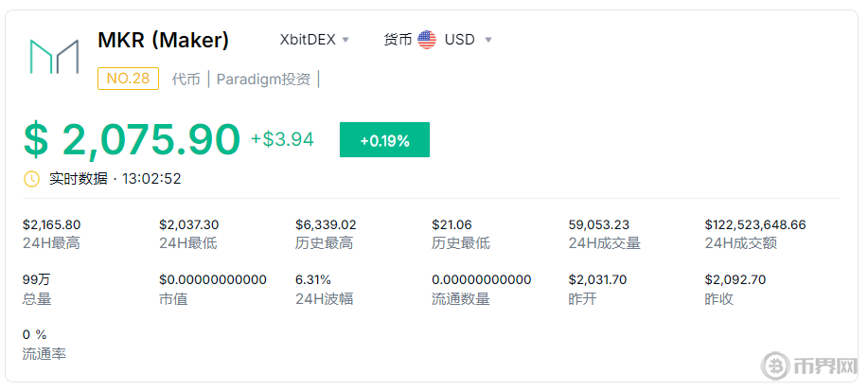Click the MKR (Maker) title
The width and height of the screenshot is (868, 392).
tap(163, 41)
